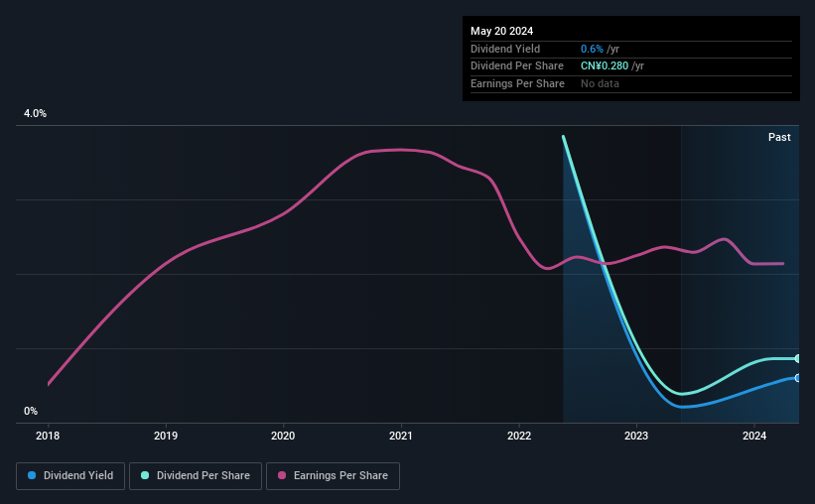
Task: Click the May 20 2024 tooltip date
Action: point(501,31)
